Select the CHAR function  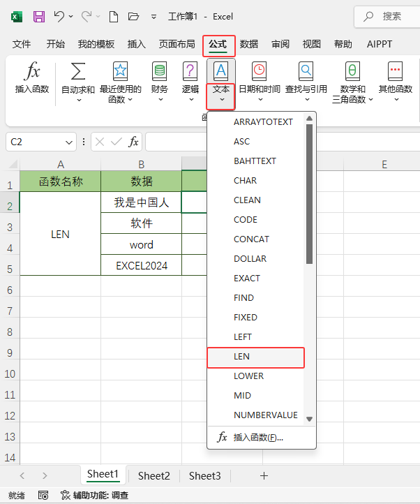[256, 181]
